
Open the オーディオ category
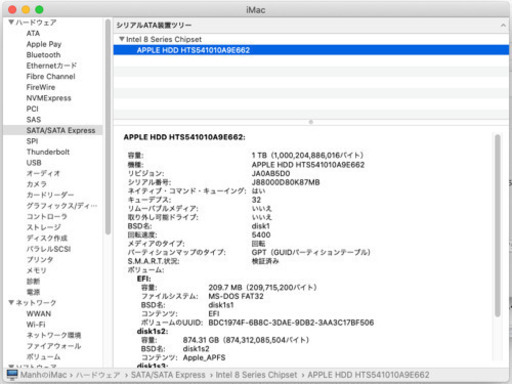click(43, 173)
